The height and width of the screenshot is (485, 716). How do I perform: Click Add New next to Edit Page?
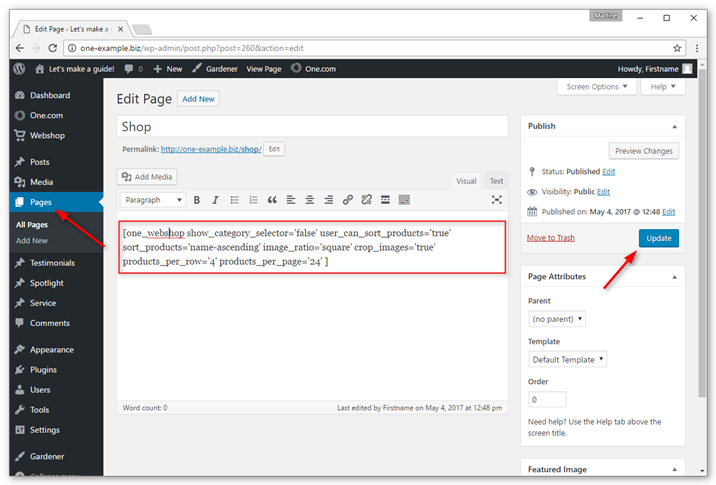(x=198, y=99)
